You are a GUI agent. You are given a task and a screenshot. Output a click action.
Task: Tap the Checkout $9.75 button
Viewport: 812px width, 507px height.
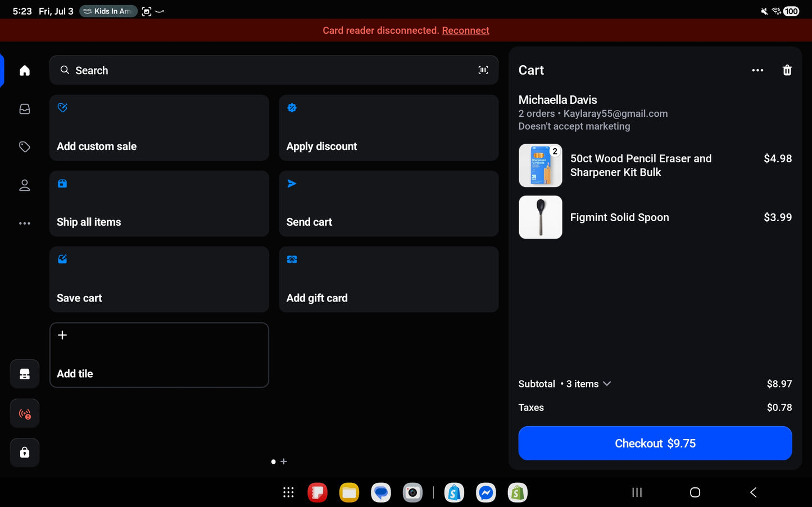tap(655, 444)
